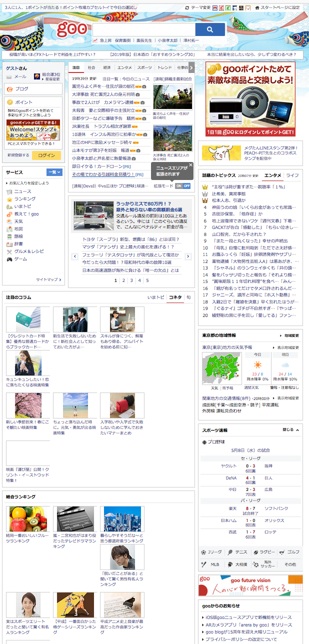Screen dimensions: 309x644
Task: Select the エンタメ news tab
Action: coord(125,67)
